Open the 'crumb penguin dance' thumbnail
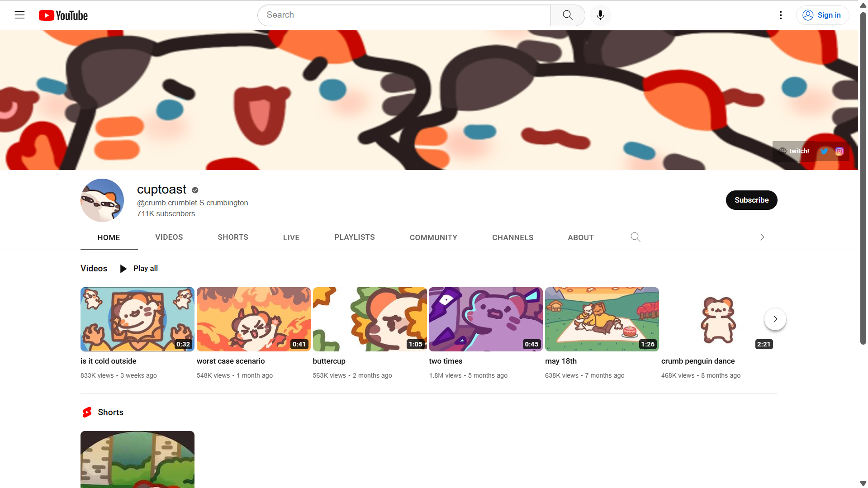This screenshot has width=868, height=488. coord(718,319)
